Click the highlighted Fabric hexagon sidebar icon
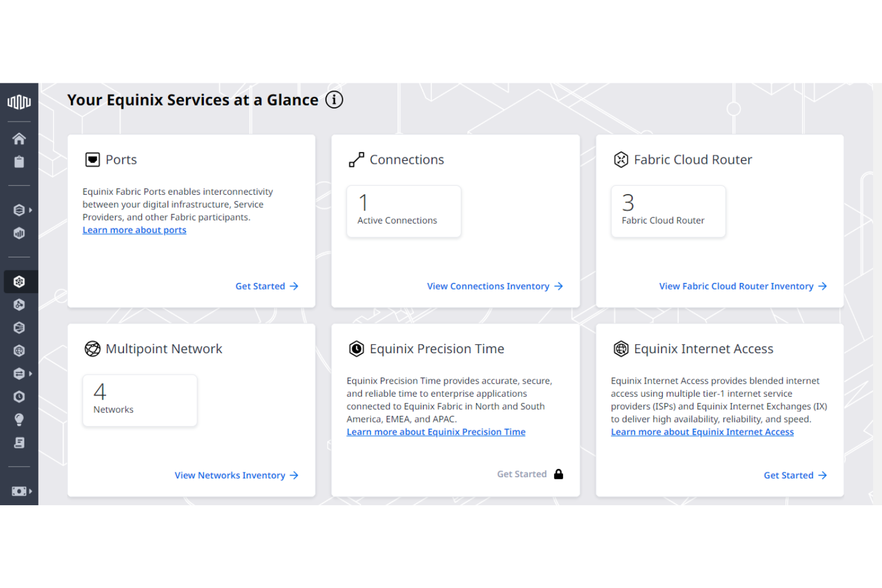Viewport: 882px width, 588px height. click(19, 281)
